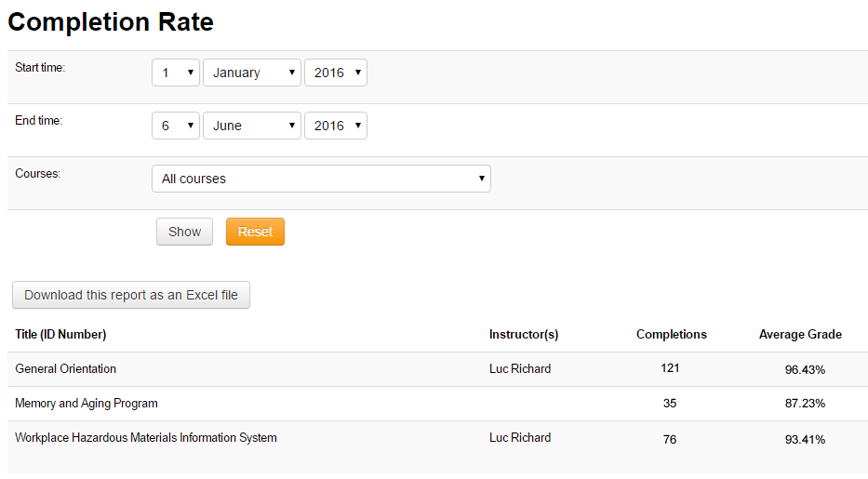Click instructor Luc Richard for General Orientation
The width and height of the screenshot is (868, 479).
coord(520,369)
